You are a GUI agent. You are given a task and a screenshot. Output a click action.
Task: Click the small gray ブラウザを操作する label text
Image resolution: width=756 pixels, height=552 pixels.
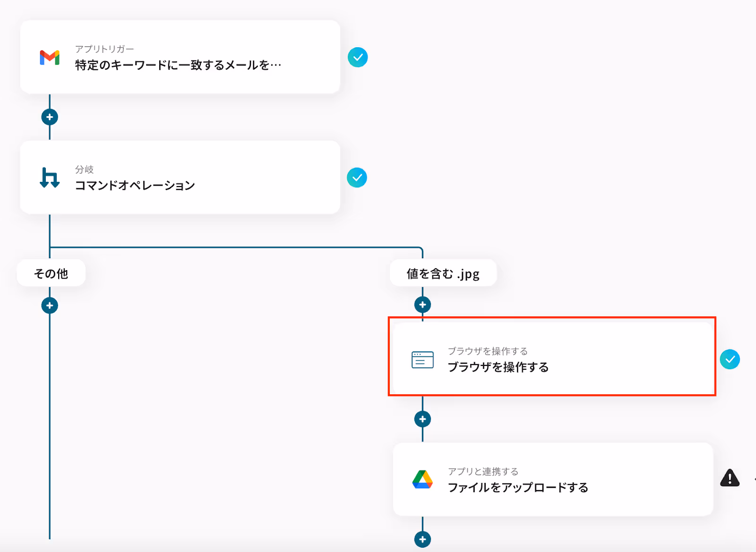(488, 351)
